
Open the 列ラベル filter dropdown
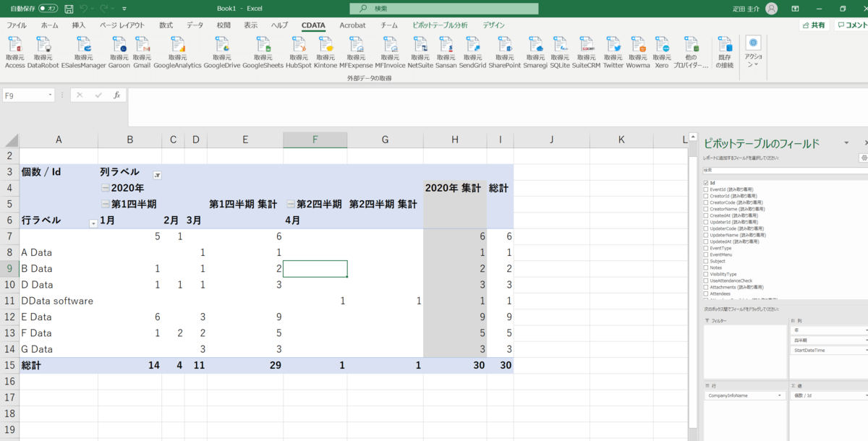(157, 175)
